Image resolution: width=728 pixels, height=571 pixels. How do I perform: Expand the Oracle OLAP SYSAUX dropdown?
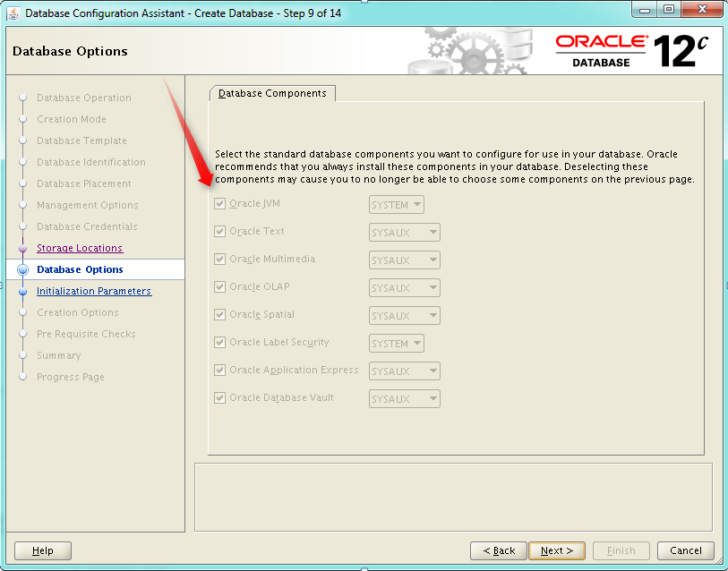click(405, 288)
